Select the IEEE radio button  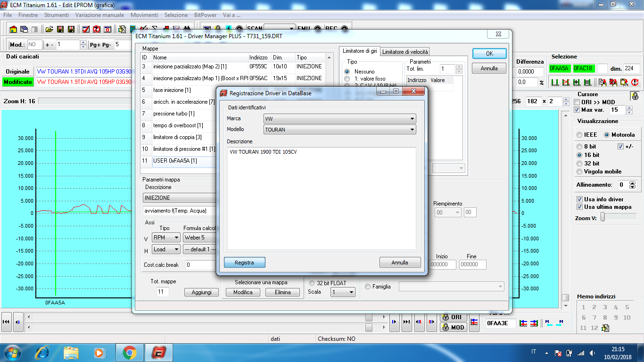[x=579, y=135]
